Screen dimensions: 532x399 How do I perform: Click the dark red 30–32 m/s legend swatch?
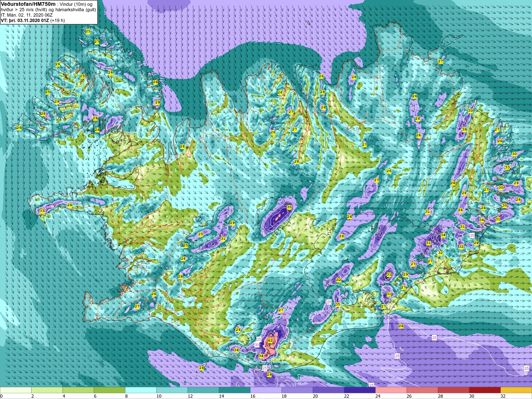tap(485, 390)
